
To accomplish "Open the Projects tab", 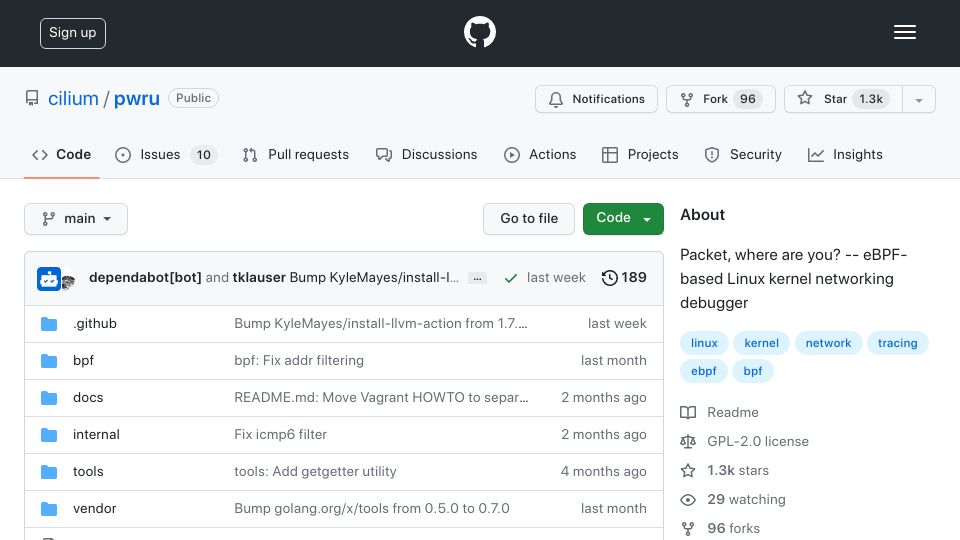I will point(640,155).
